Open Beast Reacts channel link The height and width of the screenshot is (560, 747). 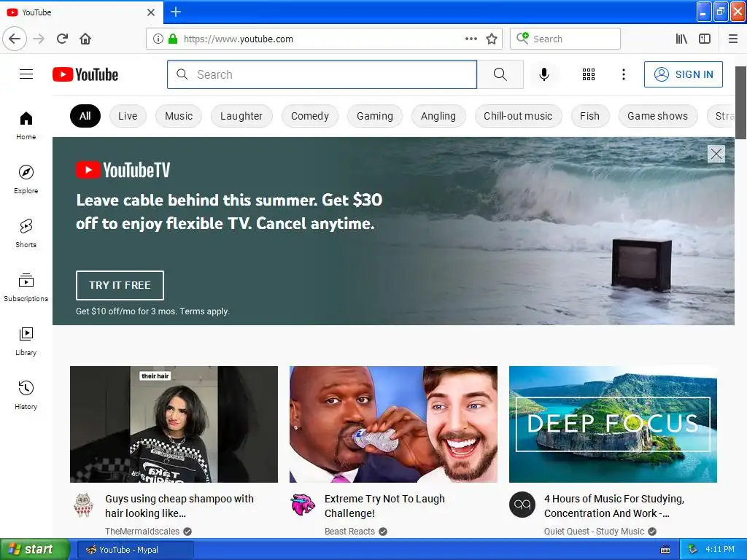point(349,532)
